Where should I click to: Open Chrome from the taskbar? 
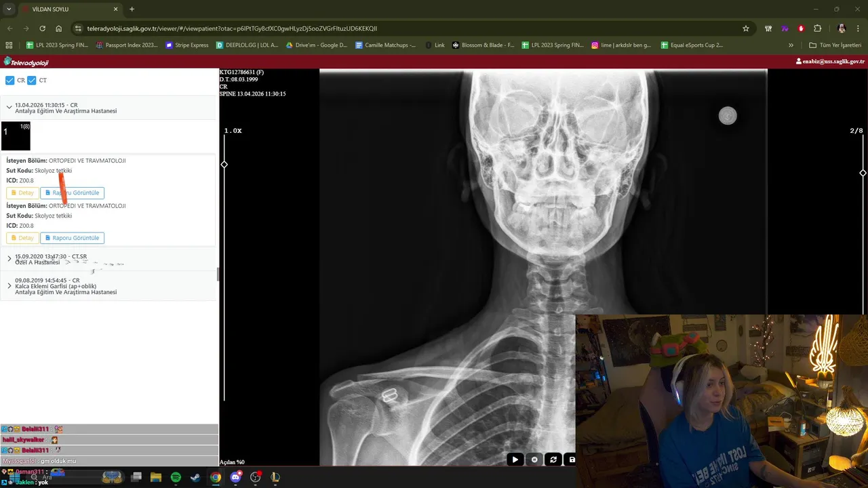[x=215, y=477]
